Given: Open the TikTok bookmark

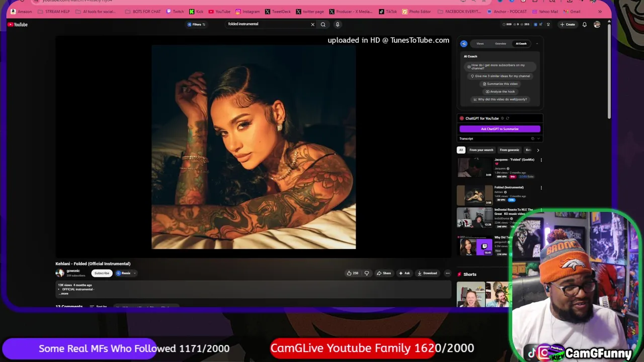Looking at the screenshot, I should [388, 11].
